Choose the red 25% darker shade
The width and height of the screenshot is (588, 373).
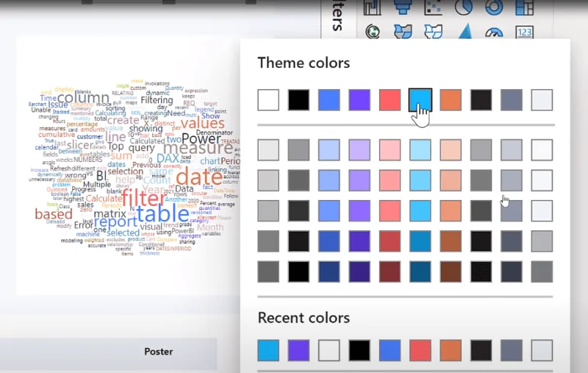tap(390, 241)
